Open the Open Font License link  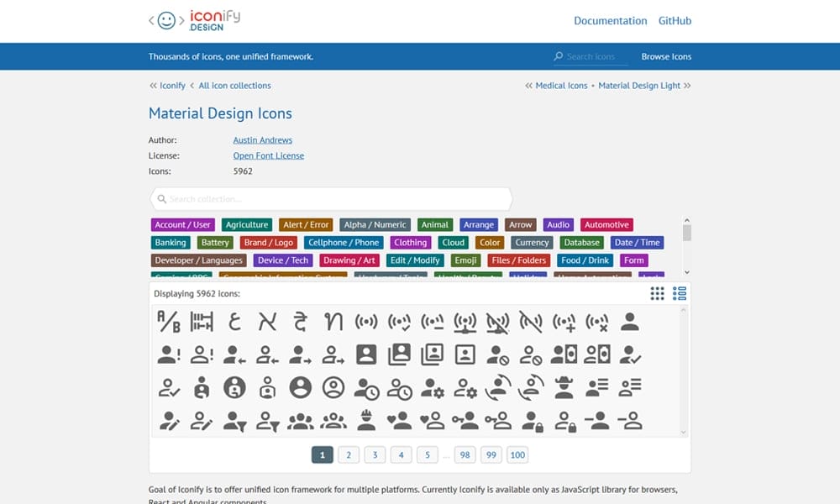[x=269, y=156]
